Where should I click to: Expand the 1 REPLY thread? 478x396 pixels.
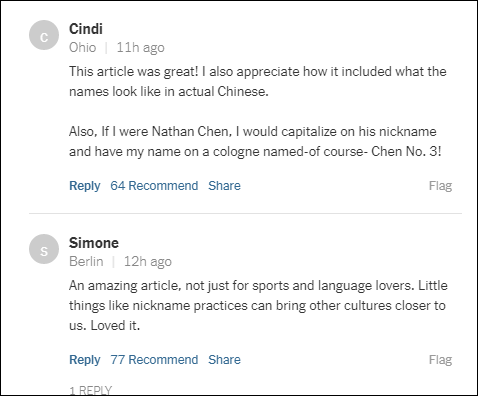(x=91, y=390)
